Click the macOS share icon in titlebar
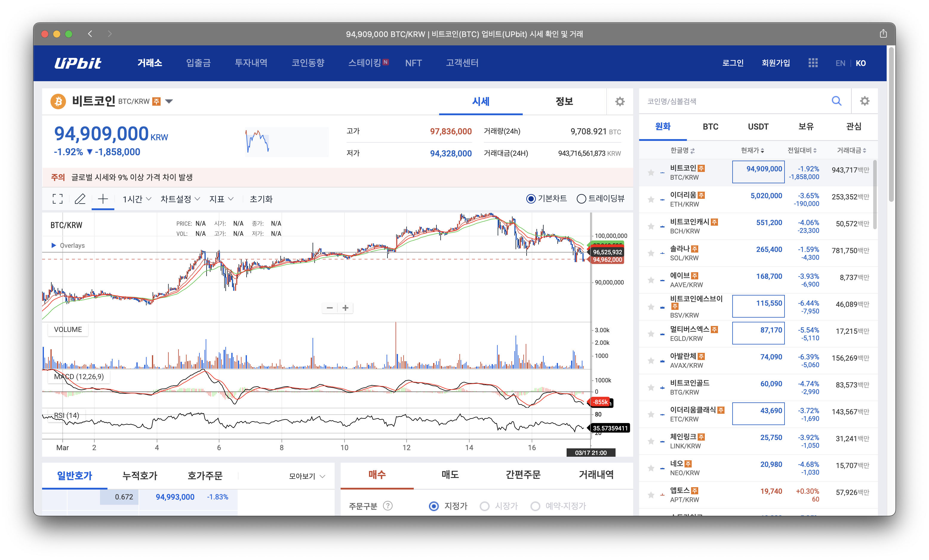Screen dimensions: 929x560 [x=883, y=33]
